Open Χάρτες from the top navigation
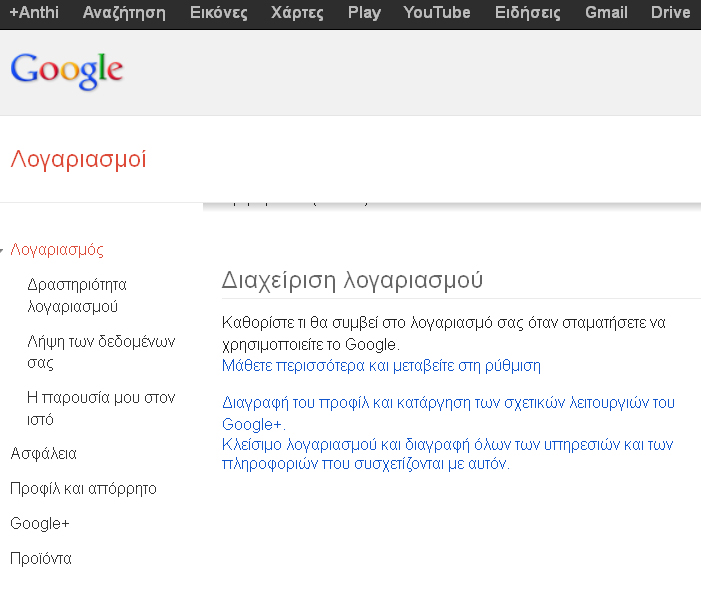This screenshot has width=701, height=608. click(297, 13)
